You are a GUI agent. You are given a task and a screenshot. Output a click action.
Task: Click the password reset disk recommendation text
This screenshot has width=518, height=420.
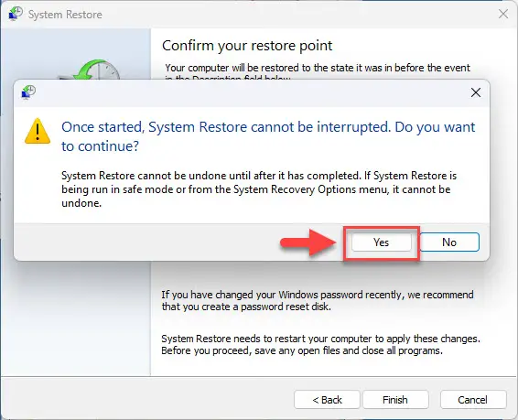coord(318,300)
